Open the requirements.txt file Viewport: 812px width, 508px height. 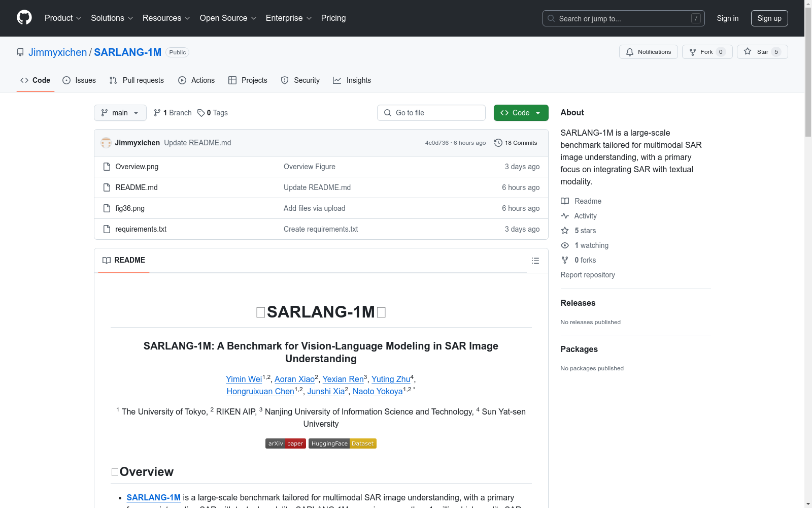tap(141, 229)
